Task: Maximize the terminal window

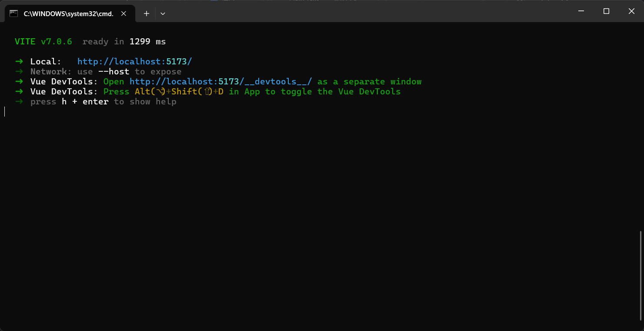Action: pyautogui.click(x=606, y=11)
